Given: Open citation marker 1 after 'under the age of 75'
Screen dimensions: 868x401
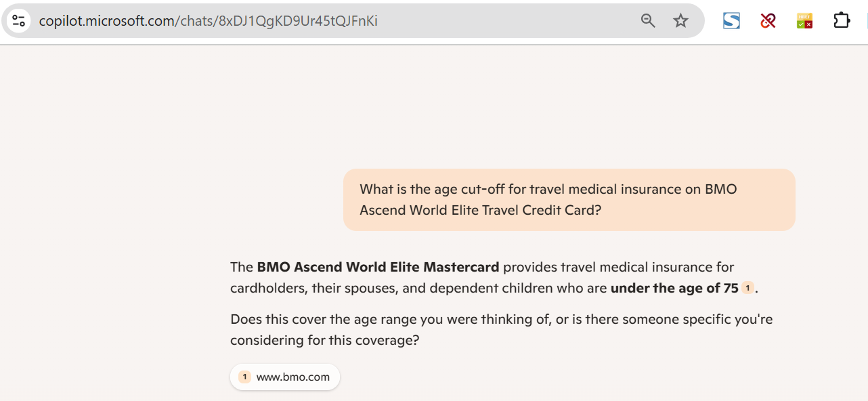Looking at the screenshot, I should click(747, 287).
